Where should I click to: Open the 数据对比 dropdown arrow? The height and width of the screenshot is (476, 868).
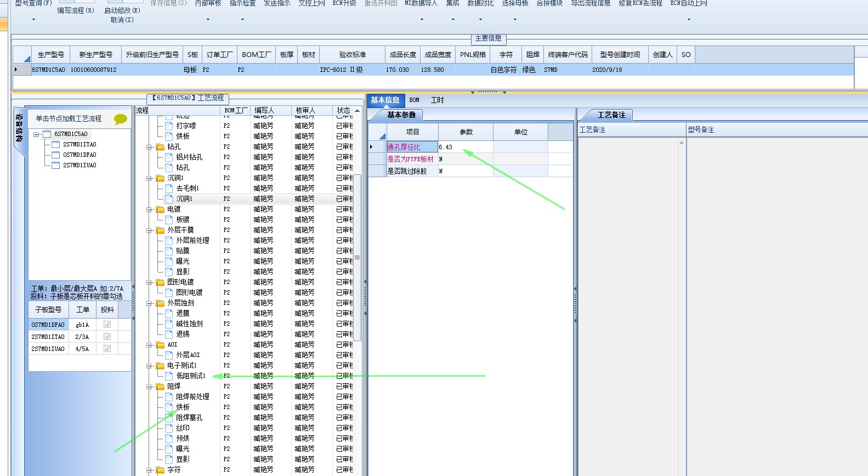click(x=480, y=20)
